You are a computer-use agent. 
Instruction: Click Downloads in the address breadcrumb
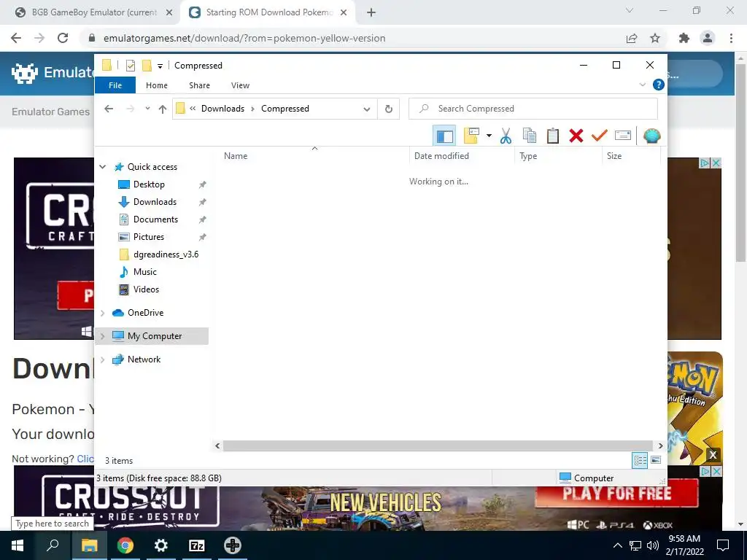click(222, 109)
